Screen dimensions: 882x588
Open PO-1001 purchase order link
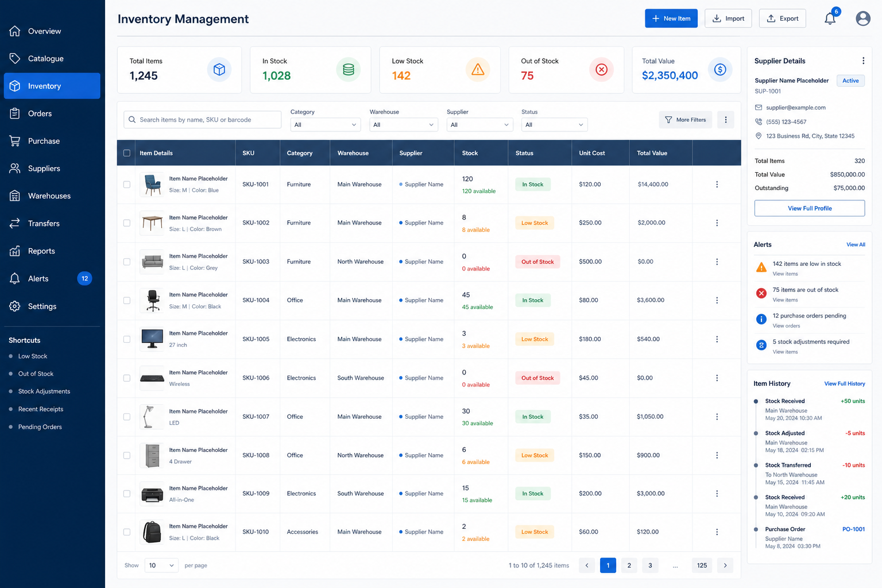coord(853,529)
